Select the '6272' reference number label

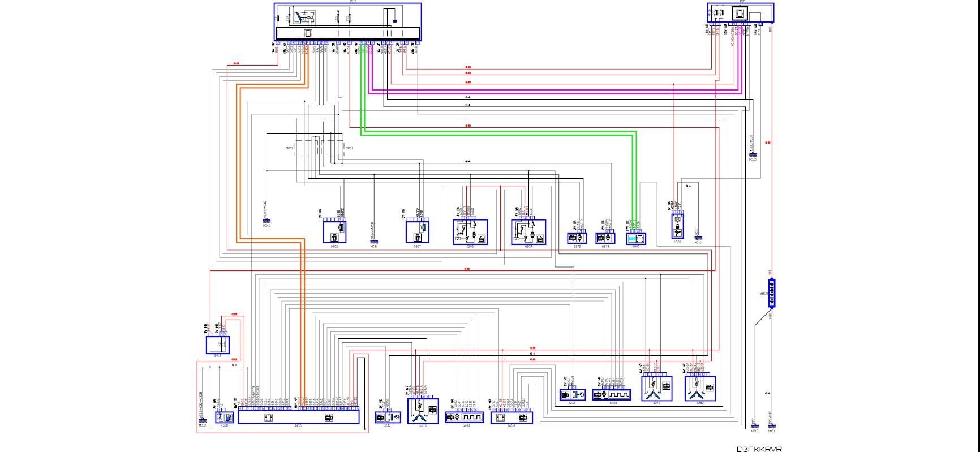pyautogui.click(x=577, y=247)
